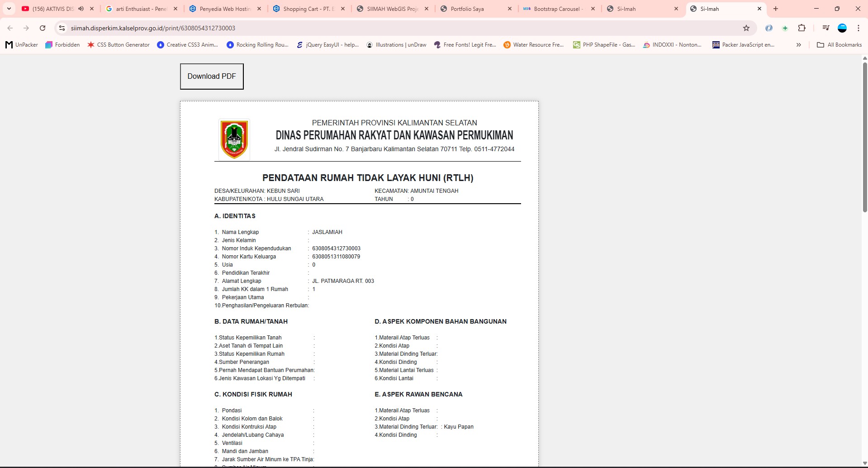Screen dimensions: 868x468
Task: Open the Chrome three-dot menu
Action: click(858, 28)
